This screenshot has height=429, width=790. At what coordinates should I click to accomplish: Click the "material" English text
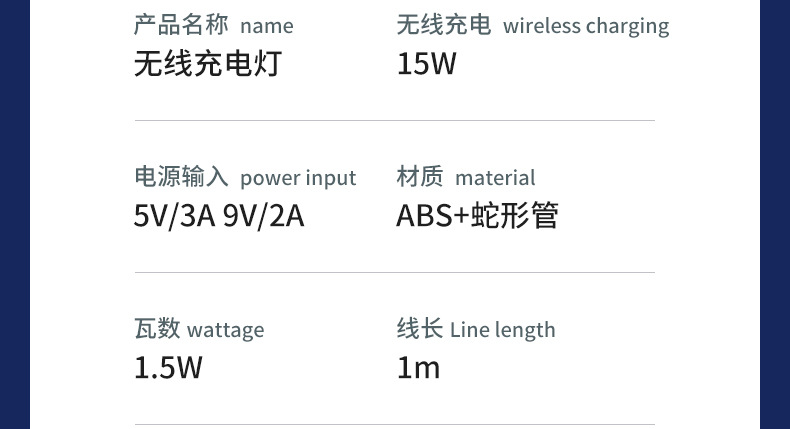[495, 178]
